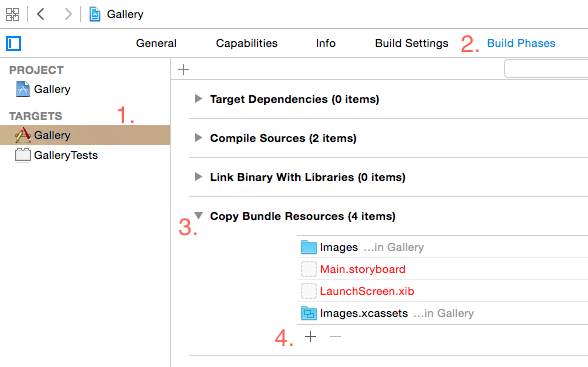This screenshot has width=588, height=367.
Task: Select Gallery under PROJECT
Action: 52,89
